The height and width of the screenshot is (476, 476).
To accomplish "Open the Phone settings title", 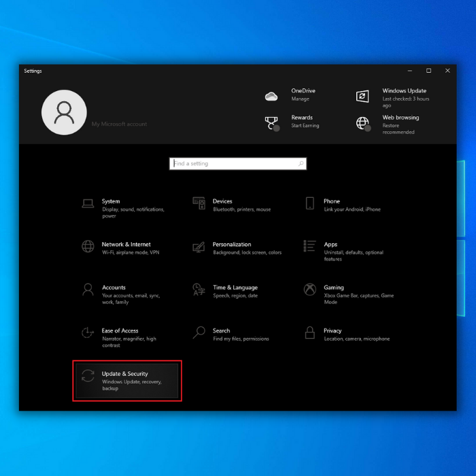I will (x=332, y=201).
